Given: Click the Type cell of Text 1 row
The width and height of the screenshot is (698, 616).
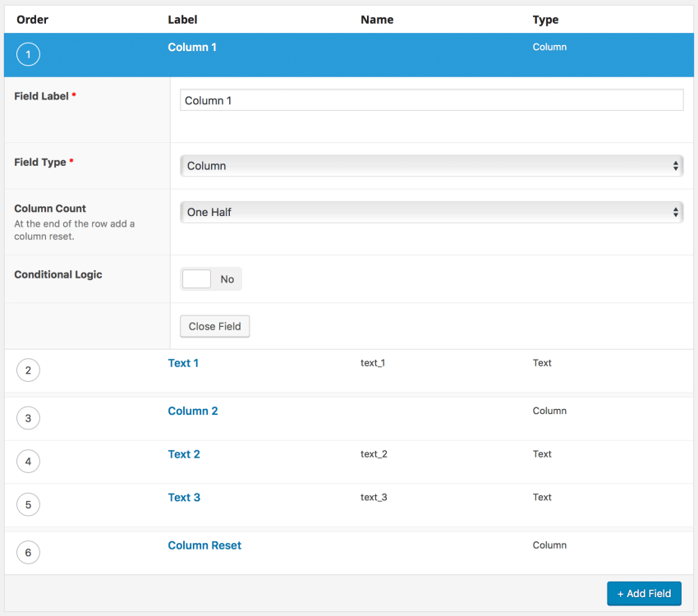Looking at the screenshot, I should pyautogui.click(x=542, y=363).
